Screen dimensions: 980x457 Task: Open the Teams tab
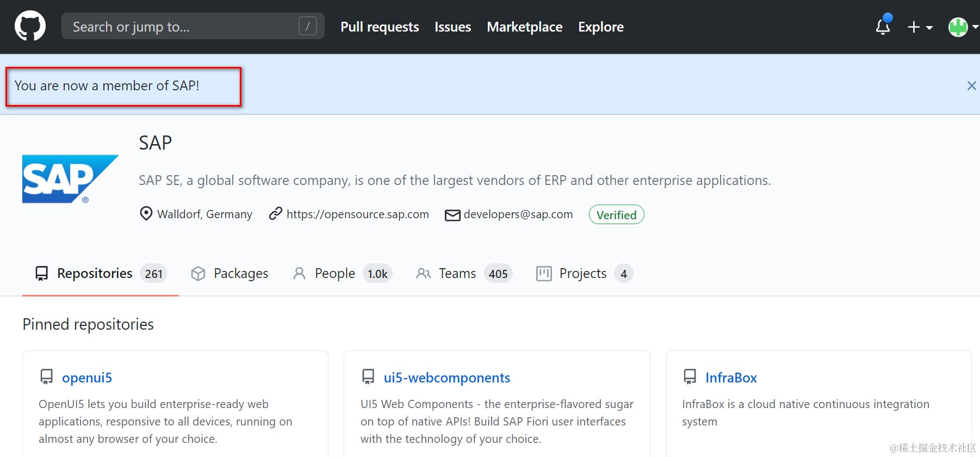pos(464,273)
